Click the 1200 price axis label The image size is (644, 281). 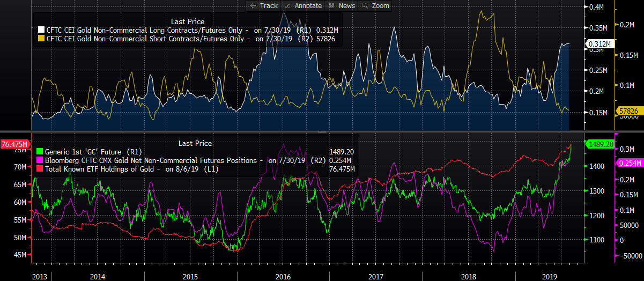pos(598,216)
